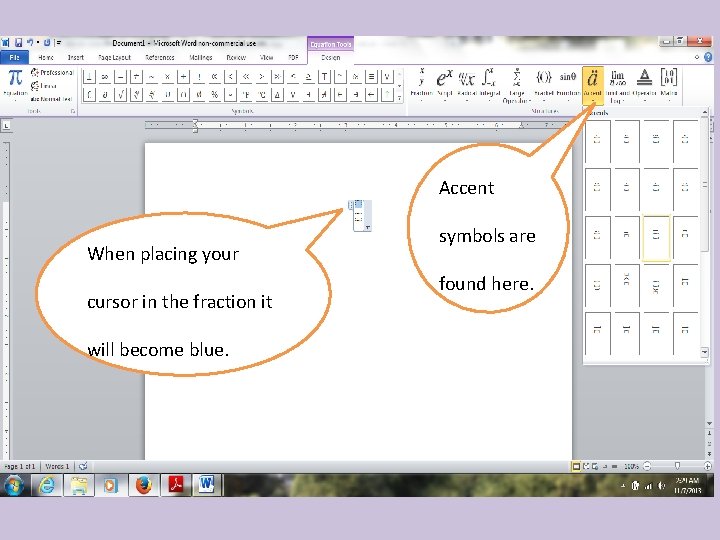The height and width of the screenshot is (540, 720).
Task: Insert the element-of symbol
Action: coord(340,95)
